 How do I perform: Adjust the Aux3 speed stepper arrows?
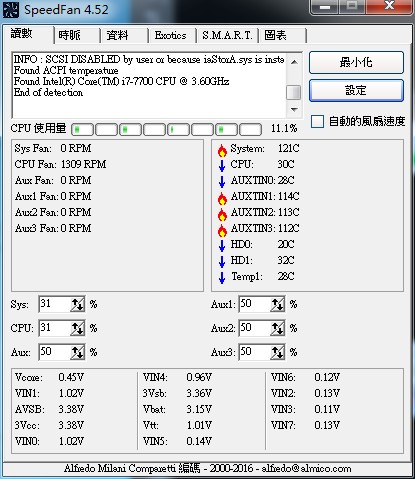point(277,352)
